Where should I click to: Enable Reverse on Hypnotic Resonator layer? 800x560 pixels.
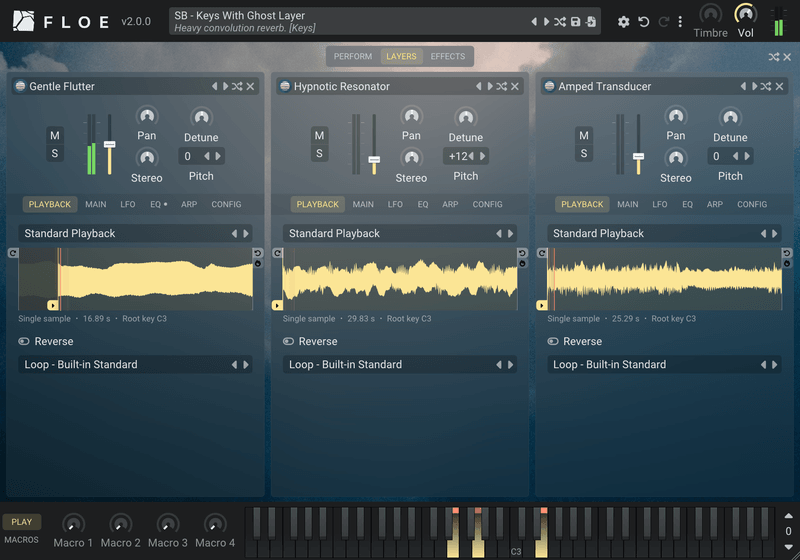310,341
